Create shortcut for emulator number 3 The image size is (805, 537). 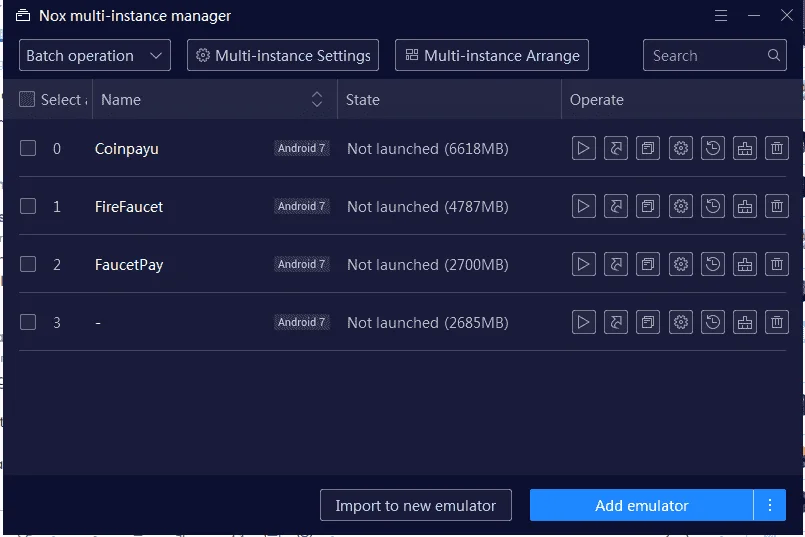(616, 322)
